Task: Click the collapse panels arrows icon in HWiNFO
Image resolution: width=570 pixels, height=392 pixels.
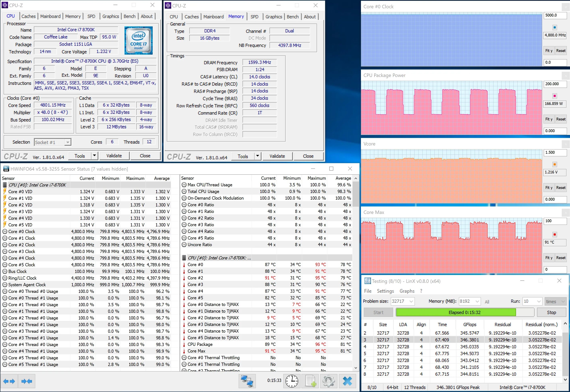Action: pyautogui.click(x=27, y=381)
